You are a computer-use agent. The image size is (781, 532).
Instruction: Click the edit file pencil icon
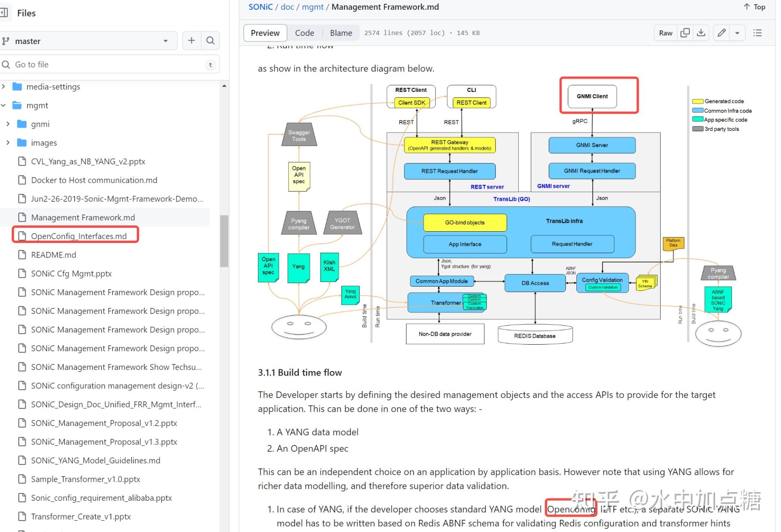(722, 33)
